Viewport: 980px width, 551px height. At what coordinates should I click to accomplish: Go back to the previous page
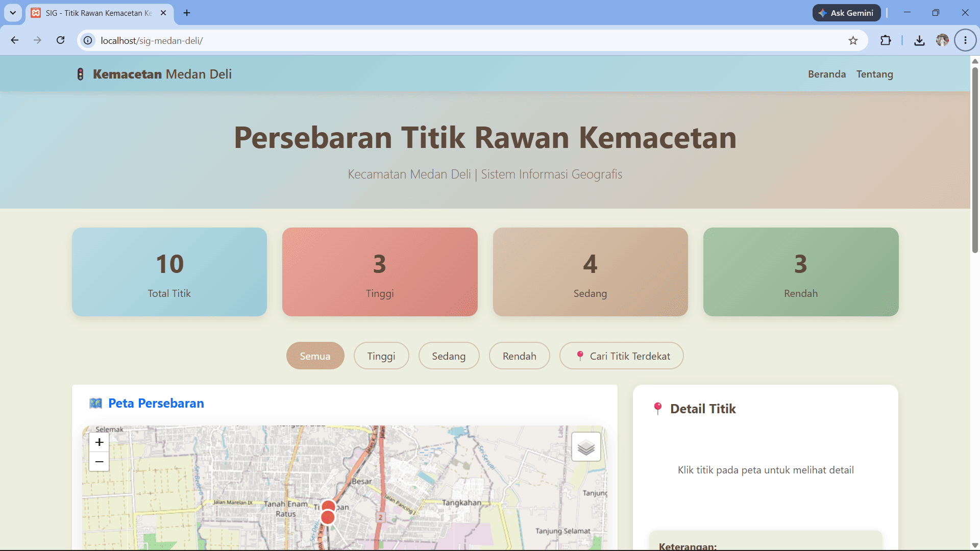pos(15,40)
